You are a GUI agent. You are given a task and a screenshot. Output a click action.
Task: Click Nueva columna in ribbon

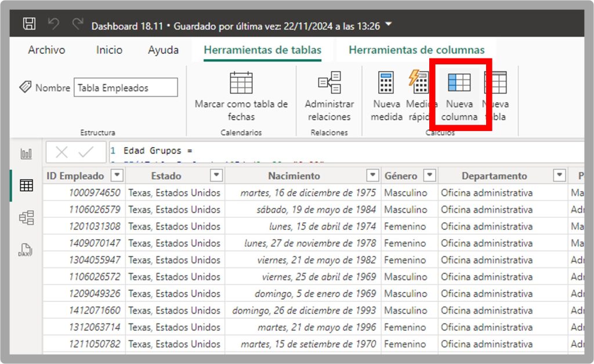click(459, 96)
